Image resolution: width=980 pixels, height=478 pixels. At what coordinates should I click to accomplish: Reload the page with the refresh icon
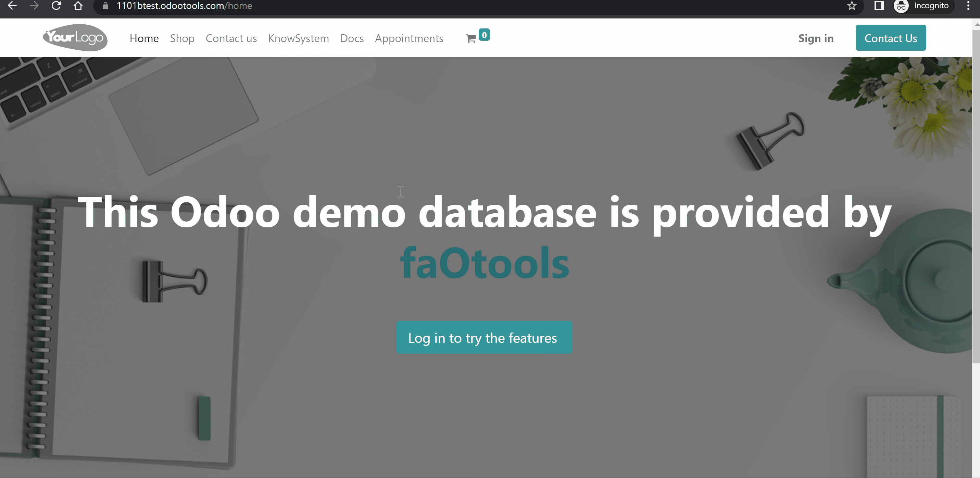pyautogui.click(x=56, y=5)
